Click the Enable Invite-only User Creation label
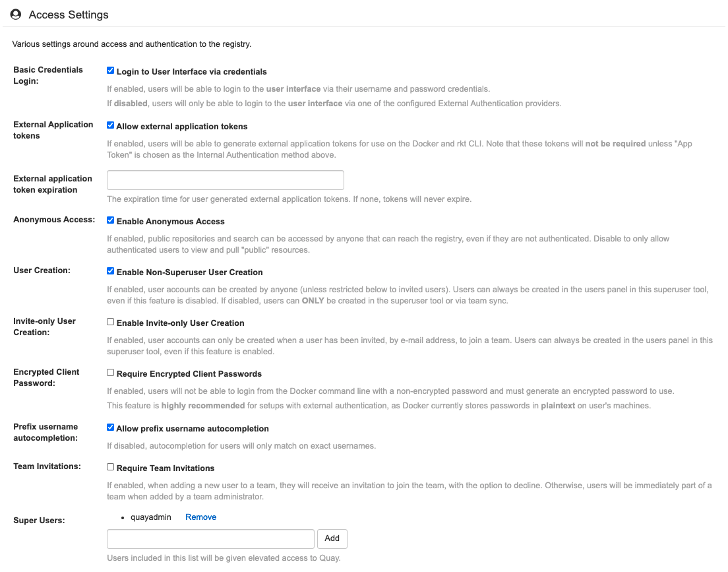 click(180, 323)
